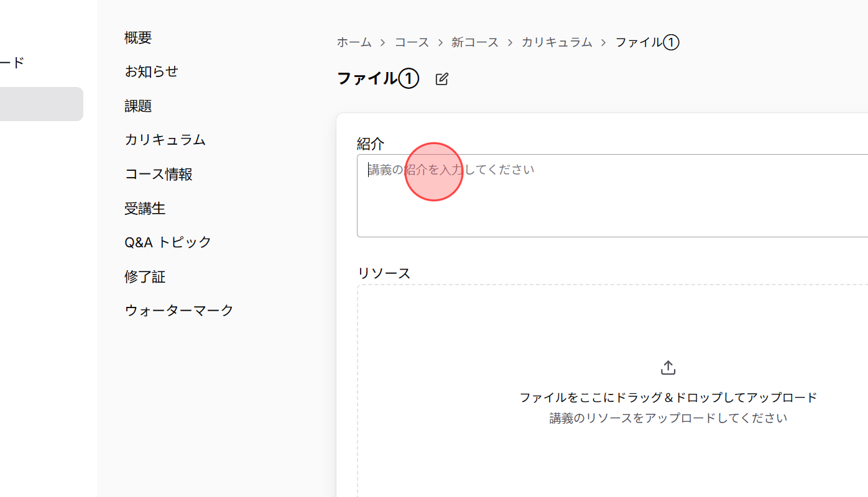Click コース in the breadcrumb trail

click(x=412, y=42)
